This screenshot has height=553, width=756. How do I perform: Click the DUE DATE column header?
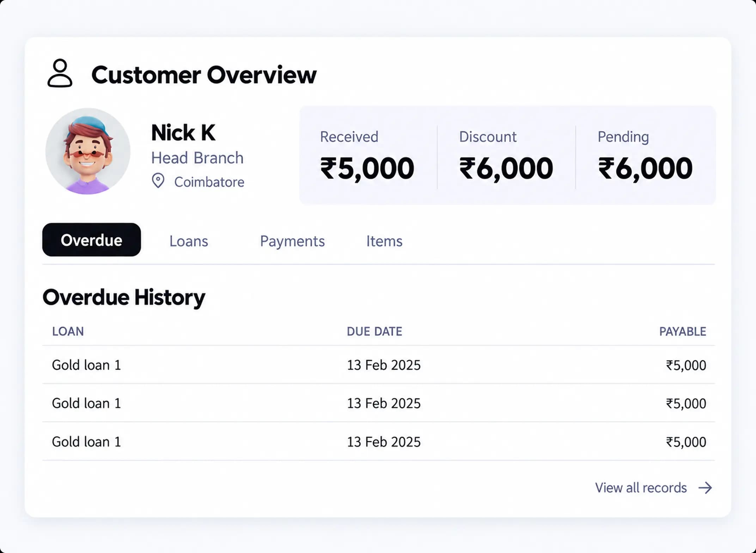tap(374, 332)
